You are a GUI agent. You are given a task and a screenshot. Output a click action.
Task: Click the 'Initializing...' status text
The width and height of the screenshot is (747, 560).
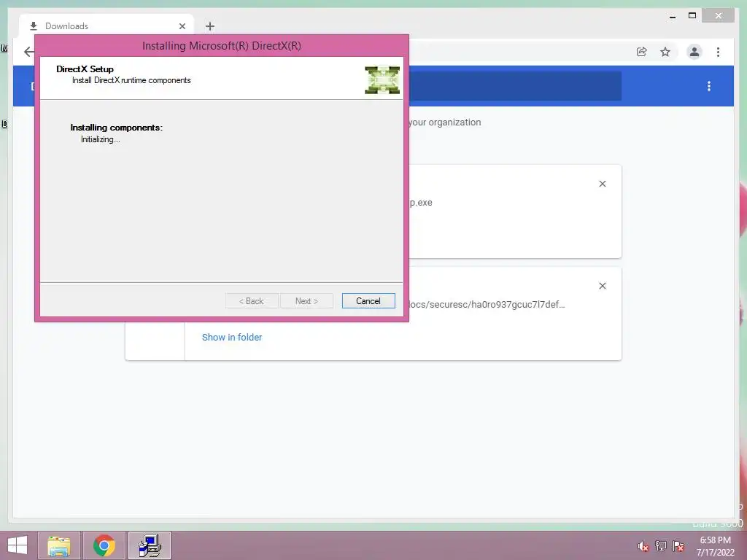tap(101, 139)
